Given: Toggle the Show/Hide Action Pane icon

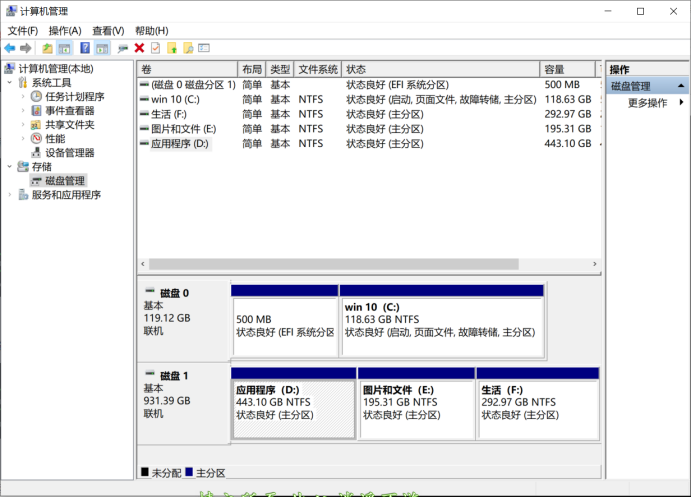Looking at the screenshot, I should pyautogui.click(x=102, y=48).
